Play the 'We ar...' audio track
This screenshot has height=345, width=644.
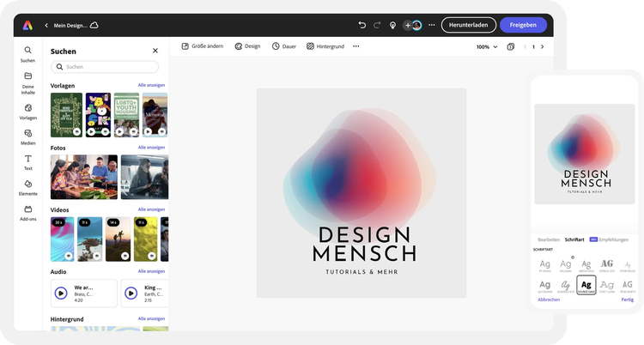[61, 293]
